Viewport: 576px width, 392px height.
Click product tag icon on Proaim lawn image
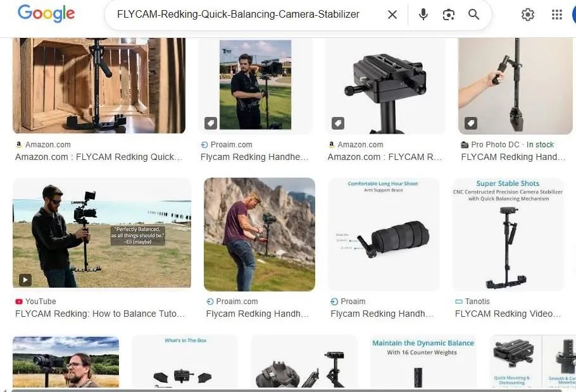[211, 123]
